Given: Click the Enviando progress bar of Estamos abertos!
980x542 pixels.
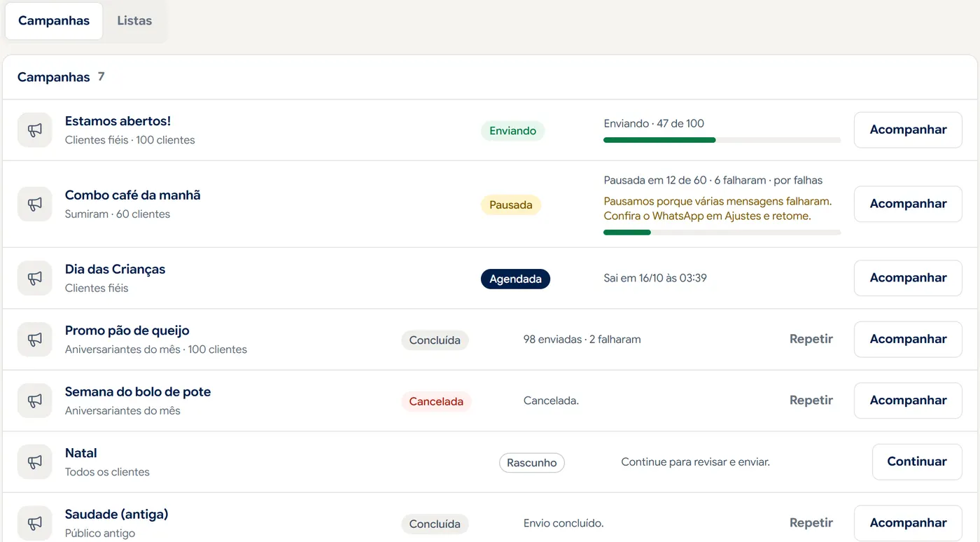Looking at the screenshot, I should click(x=722, y=140).
